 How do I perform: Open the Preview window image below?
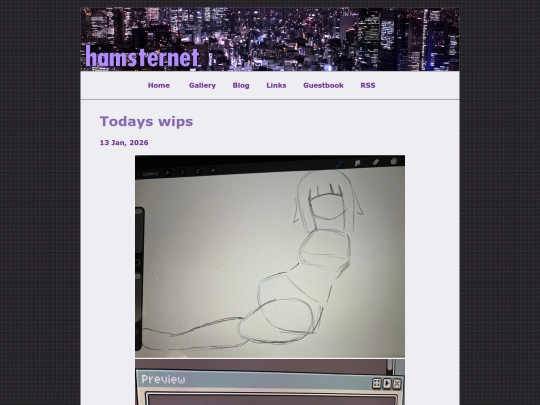point(270,382)
